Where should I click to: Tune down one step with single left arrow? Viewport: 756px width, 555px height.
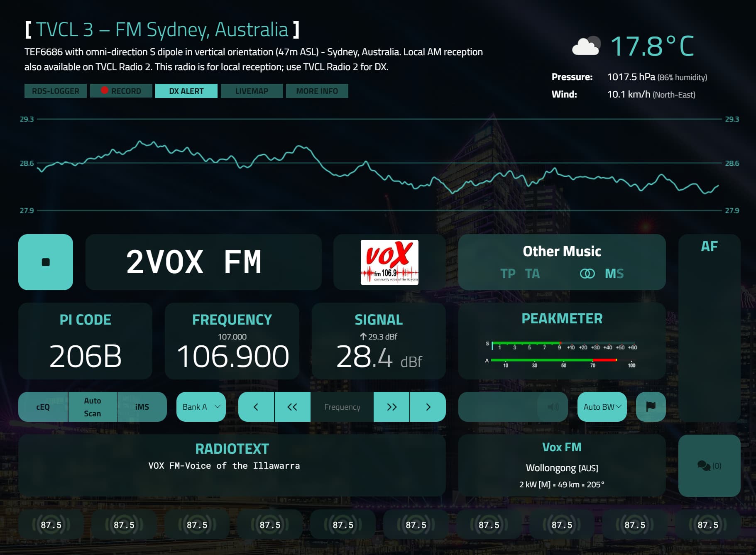[256, 407]
